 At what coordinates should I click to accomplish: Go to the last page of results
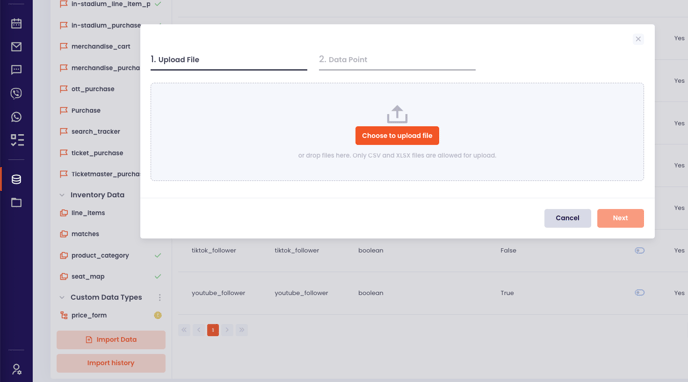pos(242,330)
